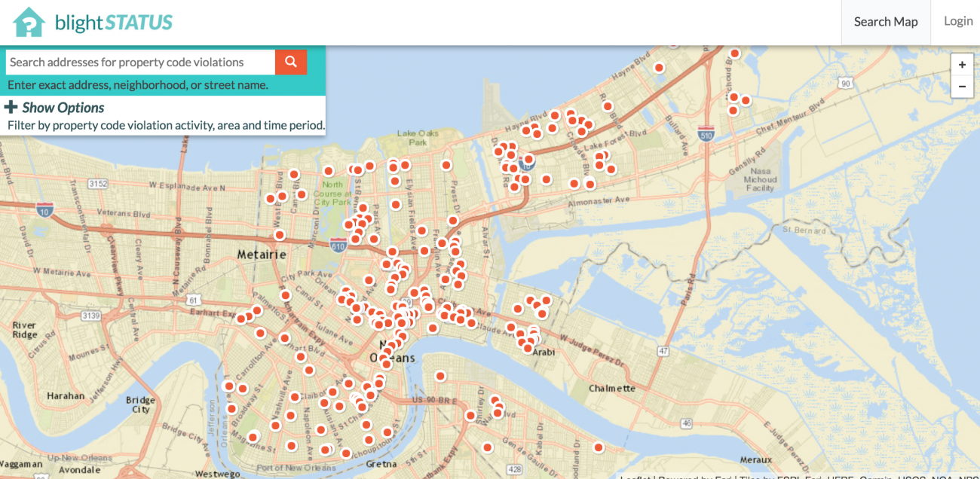Viewport: 980px width, 479px height.
Task: Click the blightSTATUS title text link
Action: click(114, 22)
